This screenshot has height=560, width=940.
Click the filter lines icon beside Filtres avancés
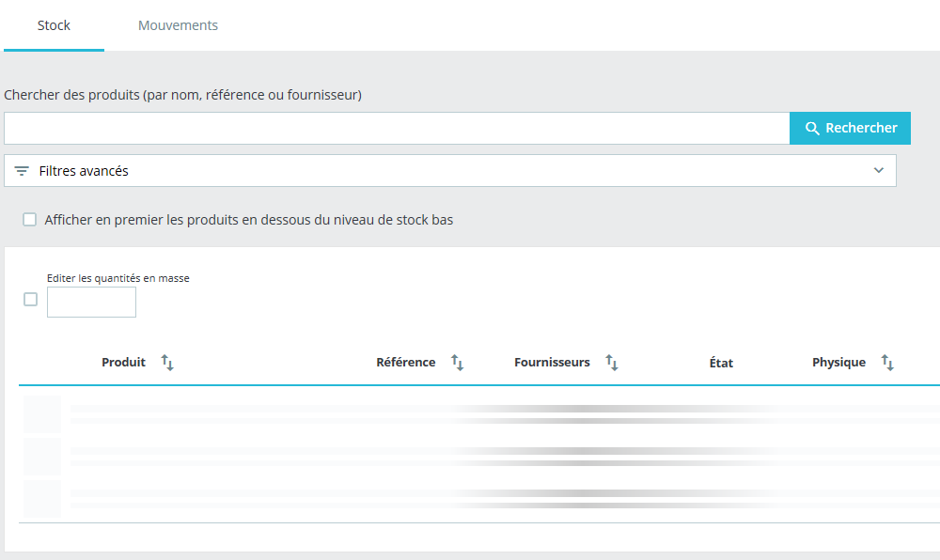click(x=22, y=171)
